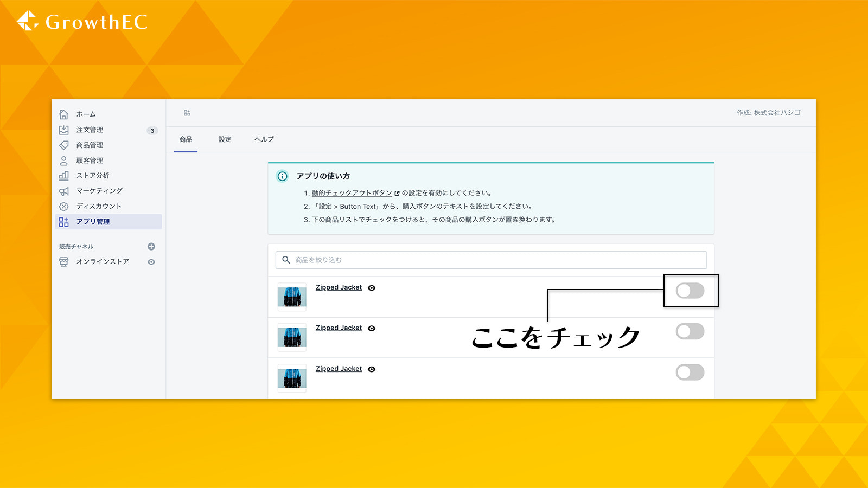This screenshot has width=868, height=488.
Task: Click the orders count badge showing 3
Action: (152, 130)
